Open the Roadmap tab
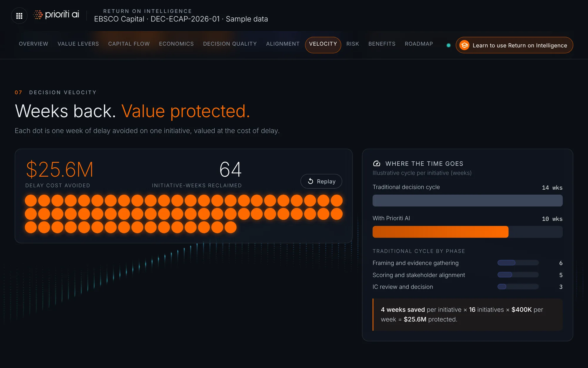This screenshot has height=368, width=588. coord(419,44)
